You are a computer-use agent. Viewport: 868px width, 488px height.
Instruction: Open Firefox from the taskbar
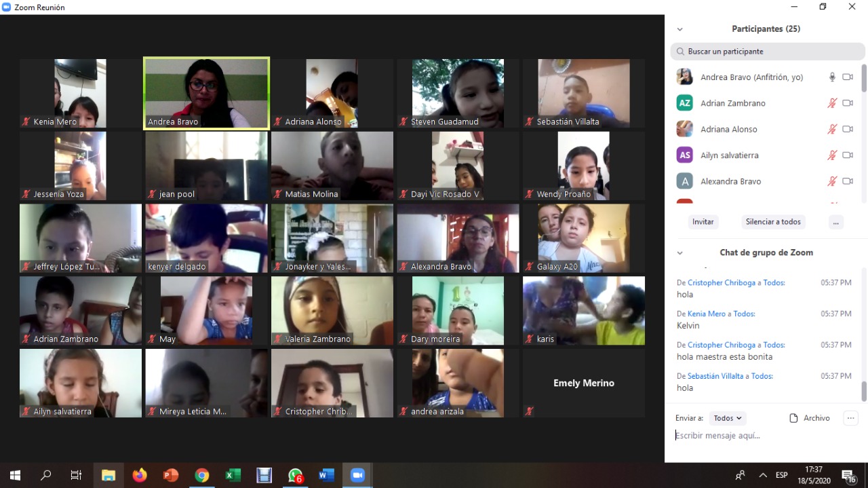pyautogui.click(x=140, y=475)
